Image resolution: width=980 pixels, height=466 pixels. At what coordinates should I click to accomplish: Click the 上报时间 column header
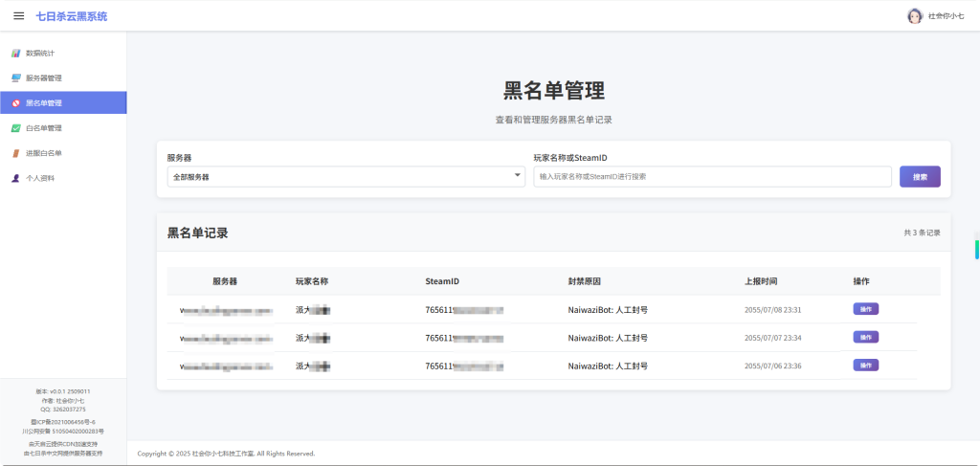click(x=761, y=281)
